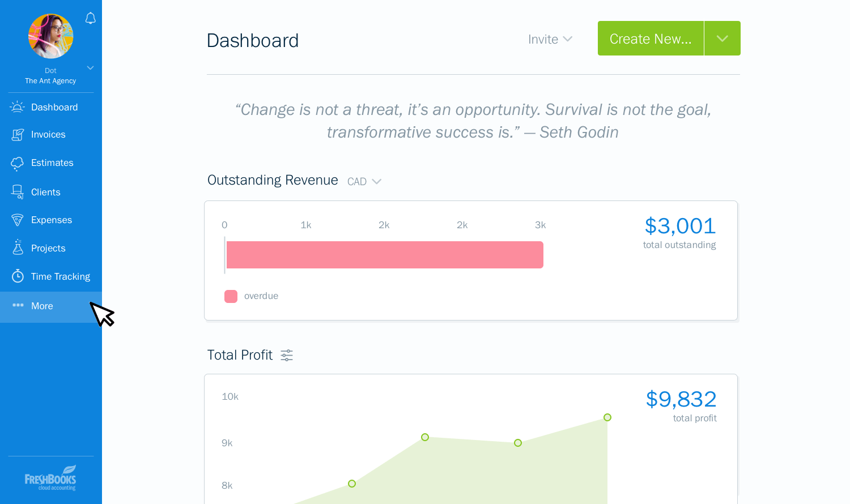Click the notification bell icon
850x504 pixels.
pos(91,18)
